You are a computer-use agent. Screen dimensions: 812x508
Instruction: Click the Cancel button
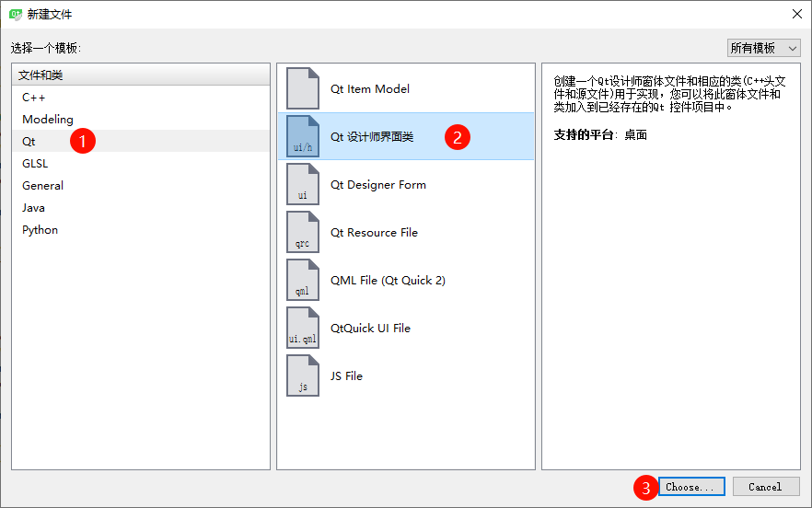(x=766, y=487)
